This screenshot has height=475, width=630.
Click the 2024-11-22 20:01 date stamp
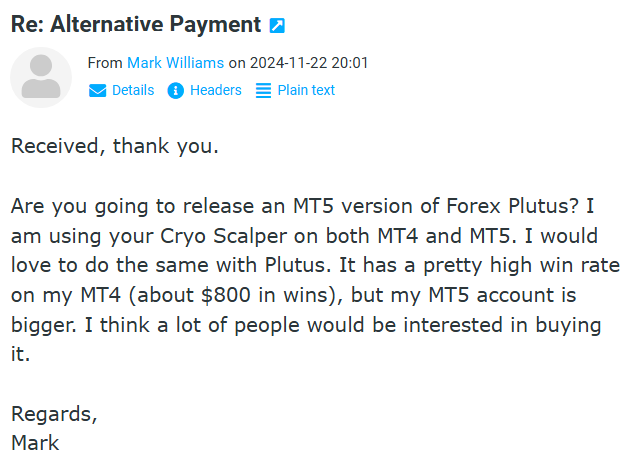pyautogui.click(x=309, y=63)
